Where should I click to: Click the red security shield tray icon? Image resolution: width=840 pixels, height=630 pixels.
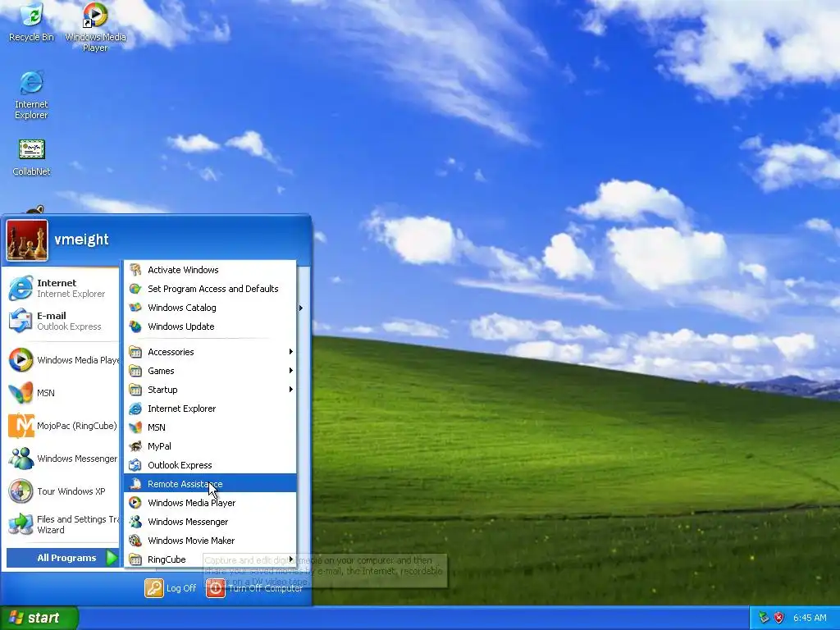coord(779,618)
